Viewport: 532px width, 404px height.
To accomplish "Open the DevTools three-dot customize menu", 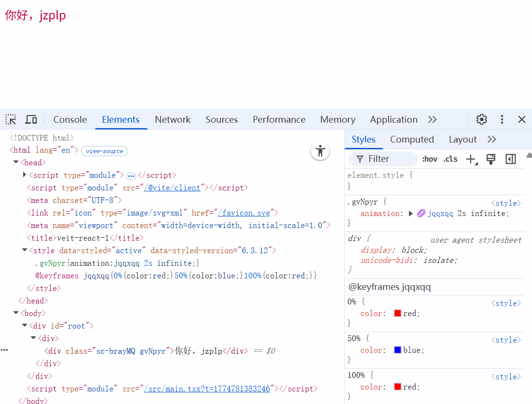I will tap(502, 119).
